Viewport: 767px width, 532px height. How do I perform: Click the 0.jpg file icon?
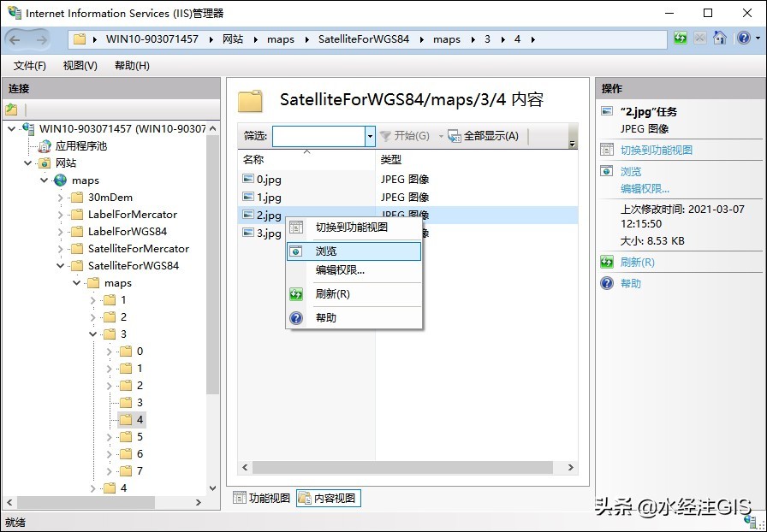coord(248,180)
